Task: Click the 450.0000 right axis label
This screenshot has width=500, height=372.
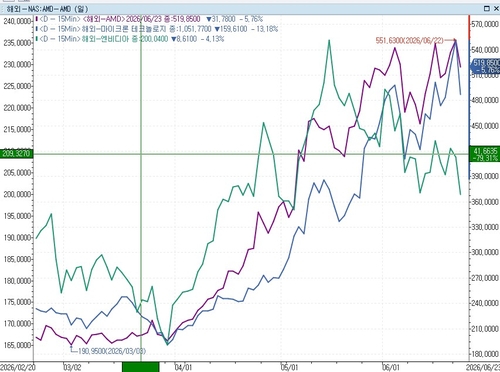Action: point(485,126)
